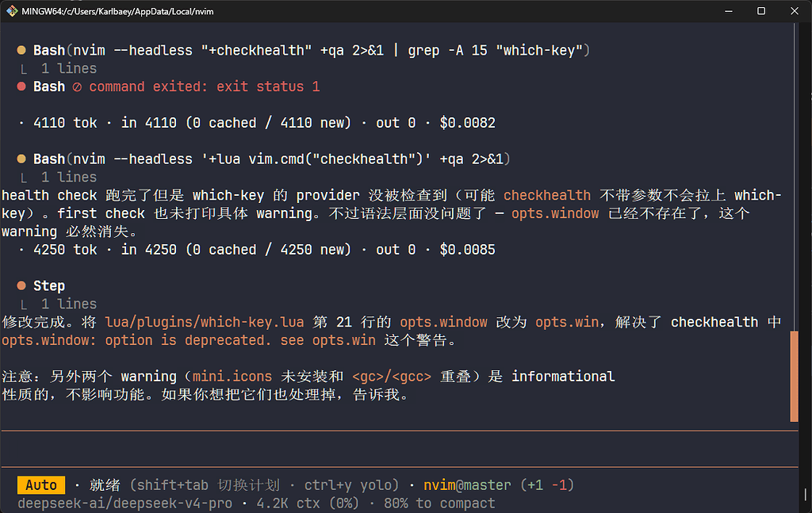Click the '$0.0085' cost value
812x513 pixels.
click(468, 250)
